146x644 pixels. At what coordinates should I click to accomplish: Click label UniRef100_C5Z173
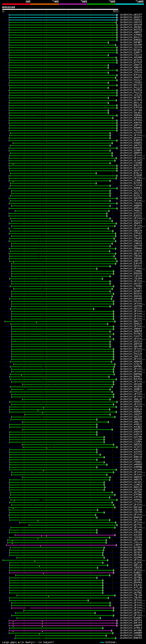131,55
